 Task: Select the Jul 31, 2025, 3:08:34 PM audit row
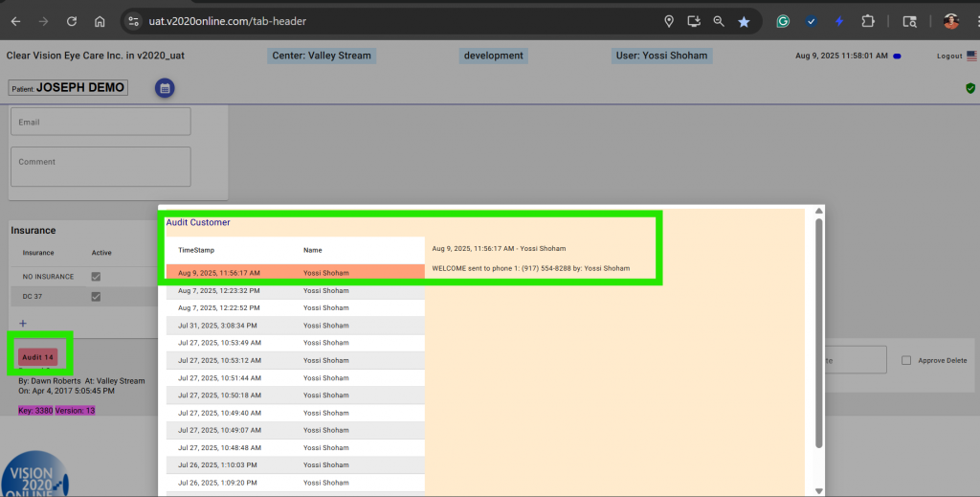click(295, 325)
